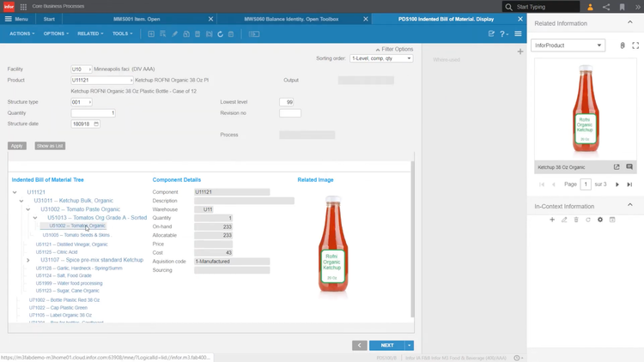Screen dimensions: 644x362
Task: Click the Show as List button
Action: pyautogui.click(x=50, y=146)
